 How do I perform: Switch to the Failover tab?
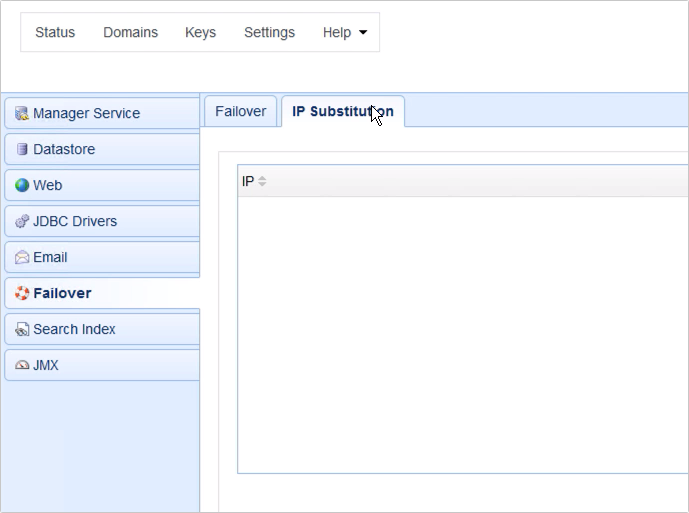click(x=240, y=112)
